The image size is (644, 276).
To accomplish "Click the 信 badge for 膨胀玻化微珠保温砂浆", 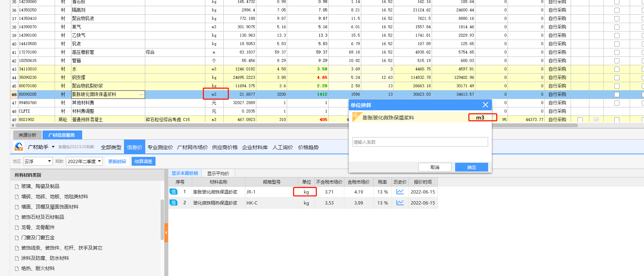I will [173, 192].
